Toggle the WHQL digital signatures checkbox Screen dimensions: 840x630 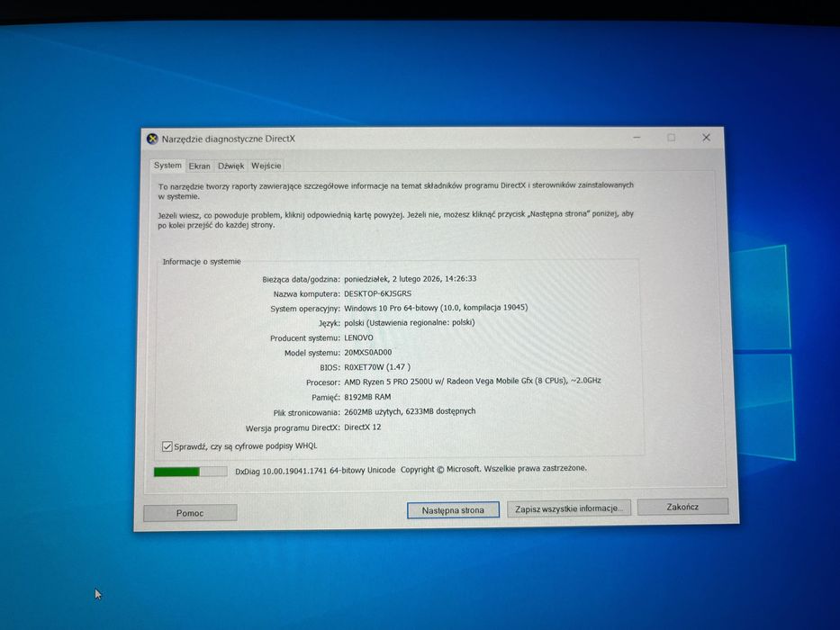pos(167,446)
